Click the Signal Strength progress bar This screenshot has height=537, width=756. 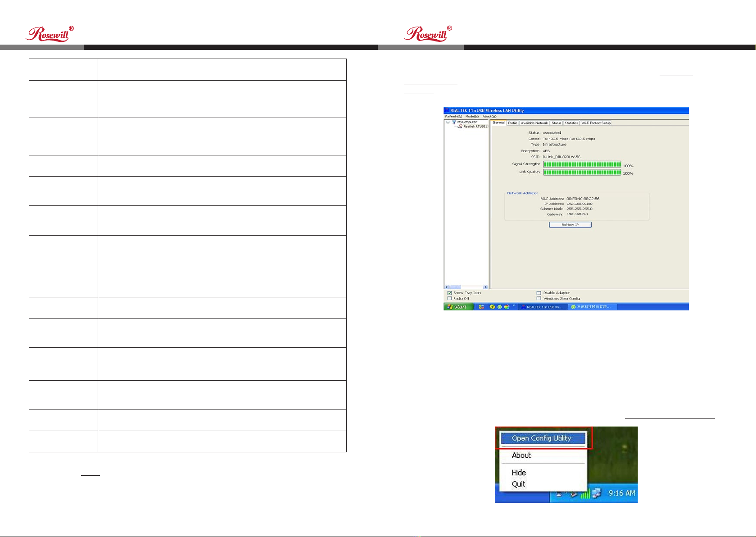(x=582, y=164)
